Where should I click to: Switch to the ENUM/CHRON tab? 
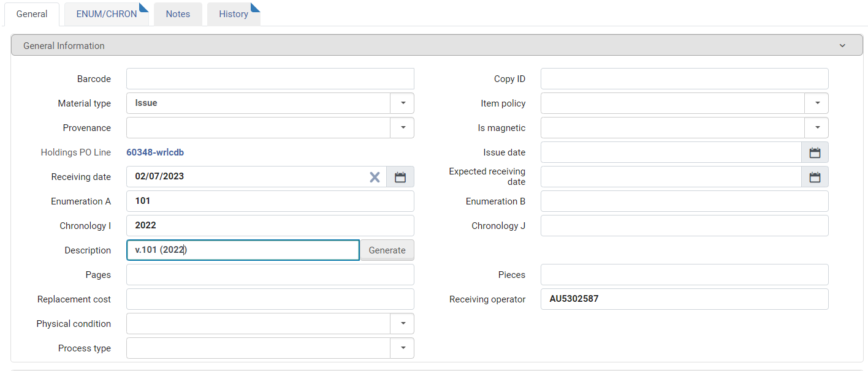coord(107,14)
